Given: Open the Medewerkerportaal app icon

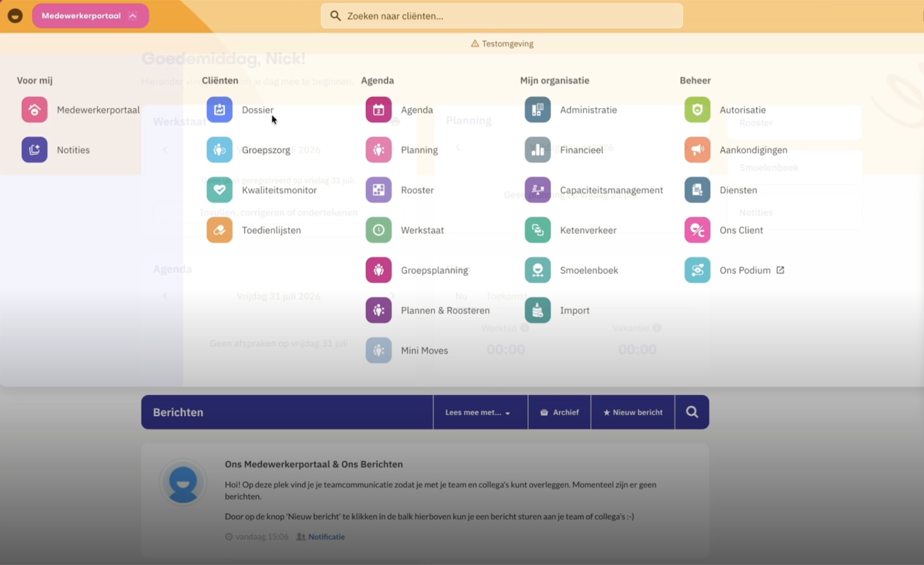Looking at the screenshot, I should pos(35,110).
